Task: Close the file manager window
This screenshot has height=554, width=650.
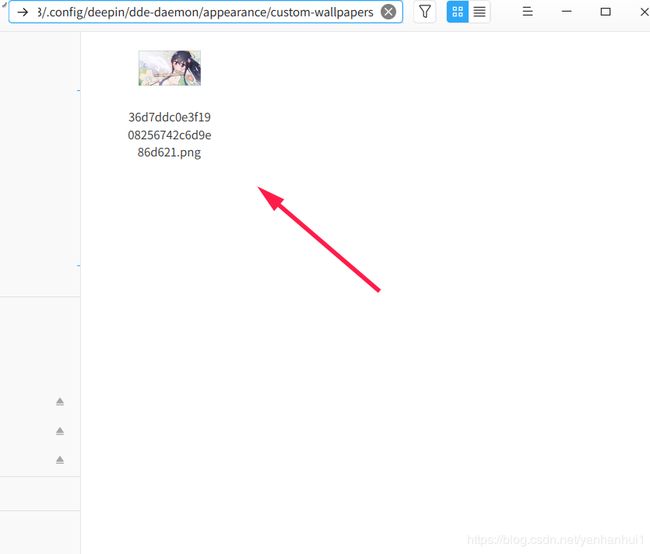Action: [644, 12]
